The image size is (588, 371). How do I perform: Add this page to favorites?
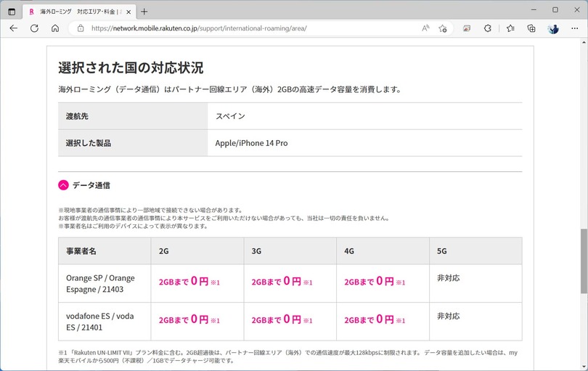pyautogui.click(x=443, y=28)
